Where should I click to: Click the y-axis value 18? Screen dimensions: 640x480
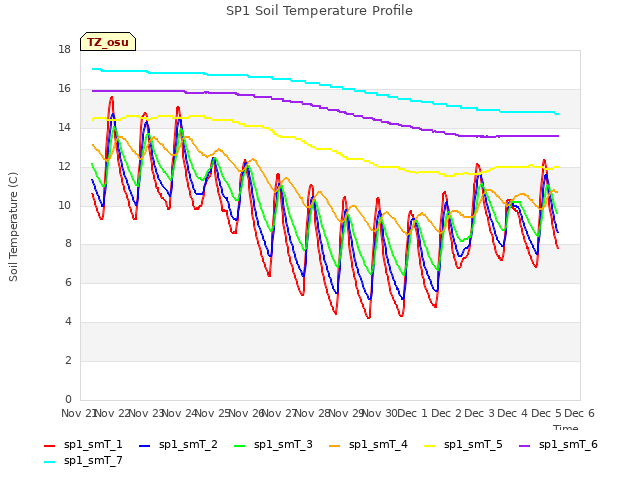click(64, 50)
